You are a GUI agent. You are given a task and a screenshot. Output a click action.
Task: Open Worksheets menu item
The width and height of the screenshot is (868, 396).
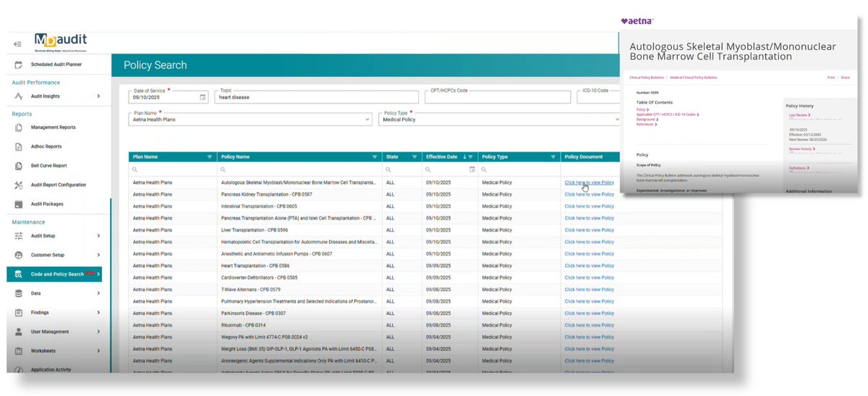pos(43,351)
